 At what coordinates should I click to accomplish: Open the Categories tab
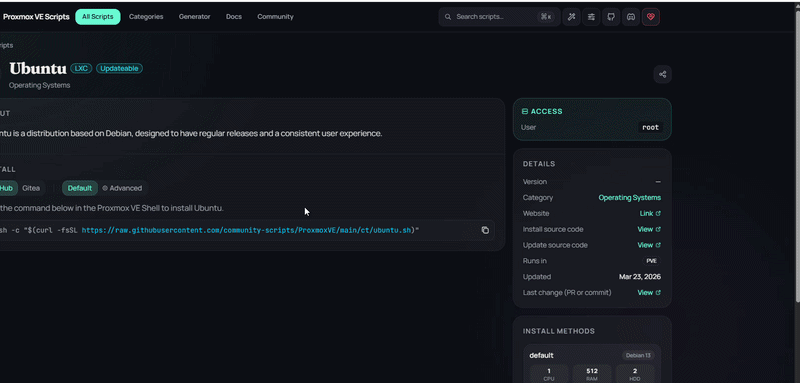tap(146, 17)
